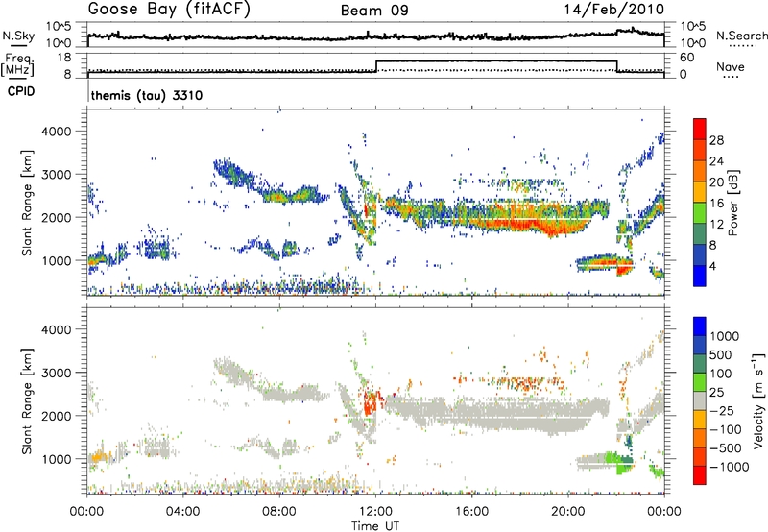Click the '12:00' time tick label
The image size is (768, 532).
click(375, 512)
